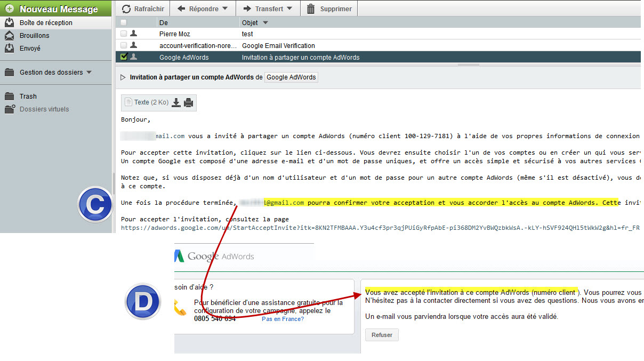Grab the horizontal splitter handle below message list
The height and width of the screenshot is (361, 644).
coord(469,65)
